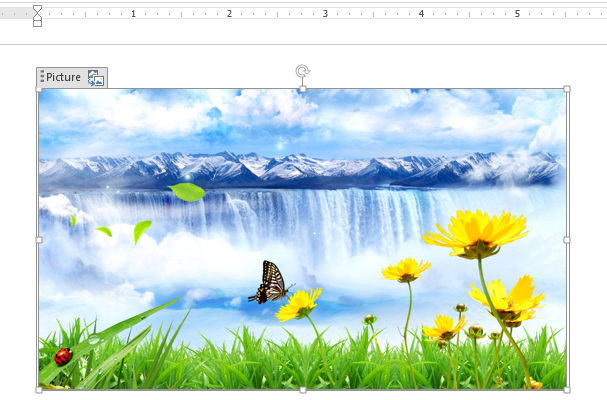This screenshot has height=400, width=607.
Task: Click the right-middle sizing handle of picture
Action: [x=567, y=240]
